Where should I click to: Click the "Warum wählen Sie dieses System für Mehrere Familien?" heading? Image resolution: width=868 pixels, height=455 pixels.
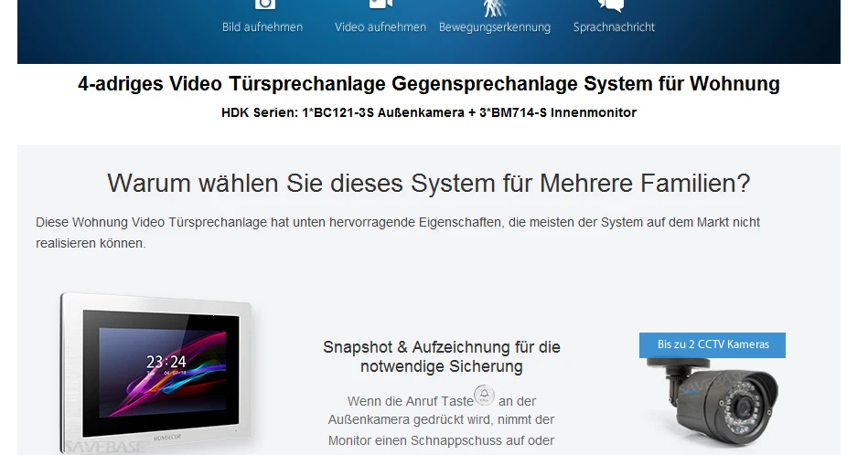point(429,183)
